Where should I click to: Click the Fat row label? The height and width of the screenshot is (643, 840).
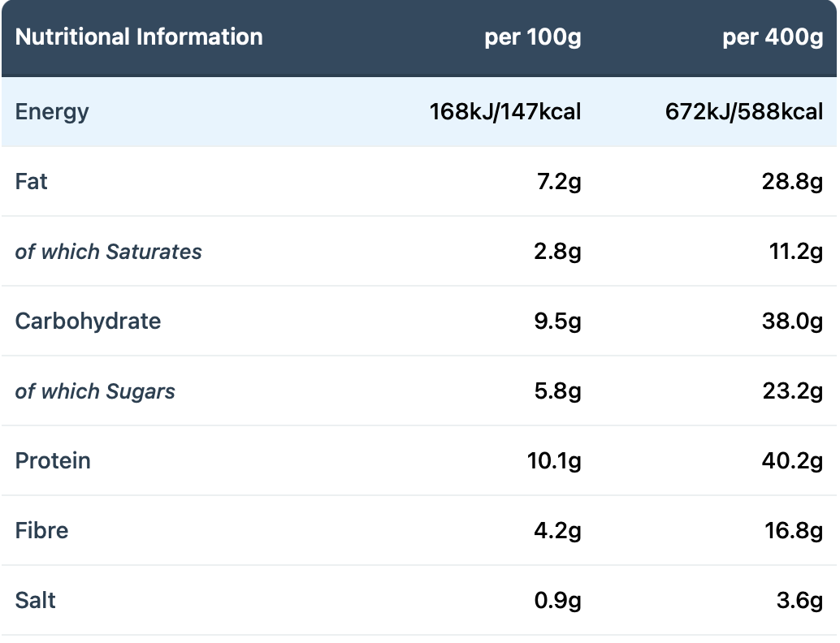(x=31, y=182)
